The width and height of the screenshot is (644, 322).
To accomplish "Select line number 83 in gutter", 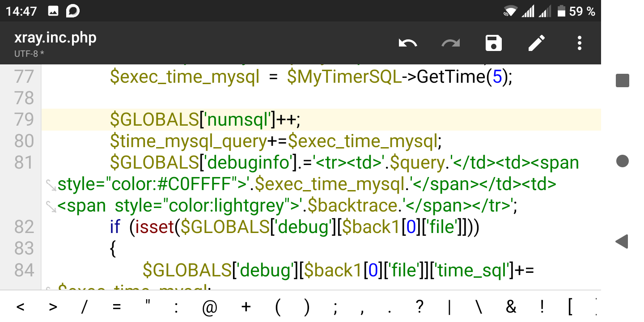I will 24,249.
